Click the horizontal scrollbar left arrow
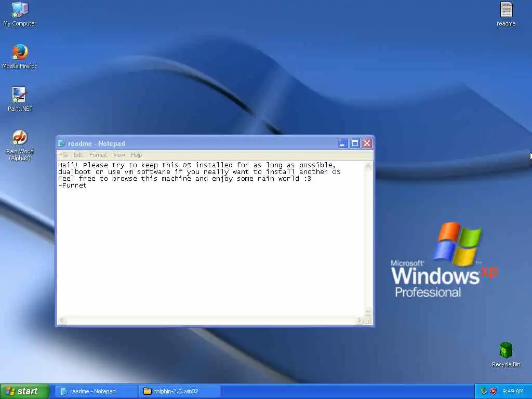The image size is (532, 399). [x=61, y=320]
